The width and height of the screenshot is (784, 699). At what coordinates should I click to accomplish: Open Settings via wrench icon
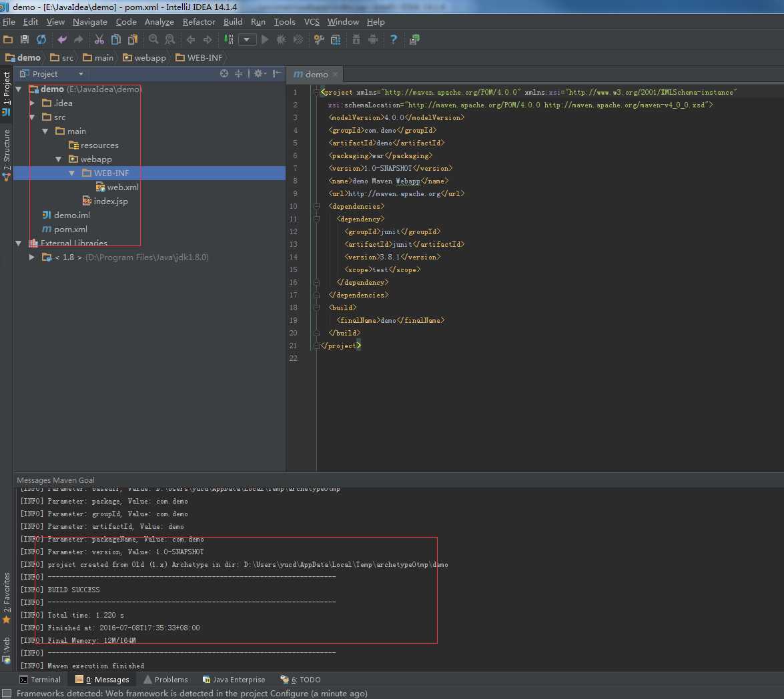tap(319, 39)
